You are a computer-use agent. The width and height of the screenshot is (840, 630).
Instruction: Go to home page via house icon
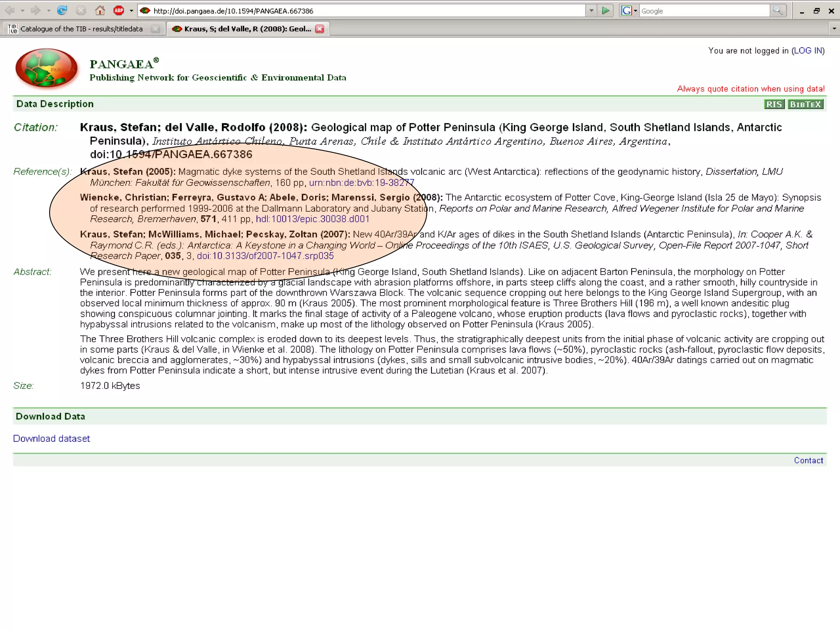100,11
